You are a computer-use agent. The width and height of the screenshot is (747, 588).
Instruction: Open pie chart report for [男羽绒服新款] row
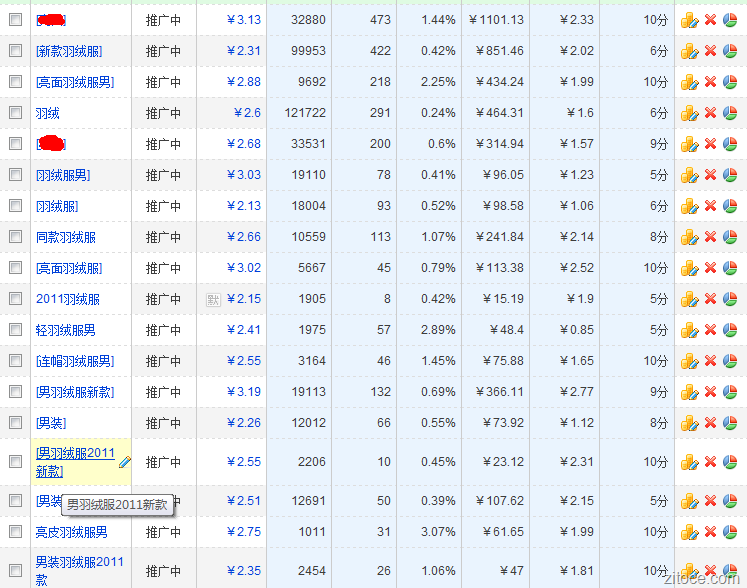[730, 392]
